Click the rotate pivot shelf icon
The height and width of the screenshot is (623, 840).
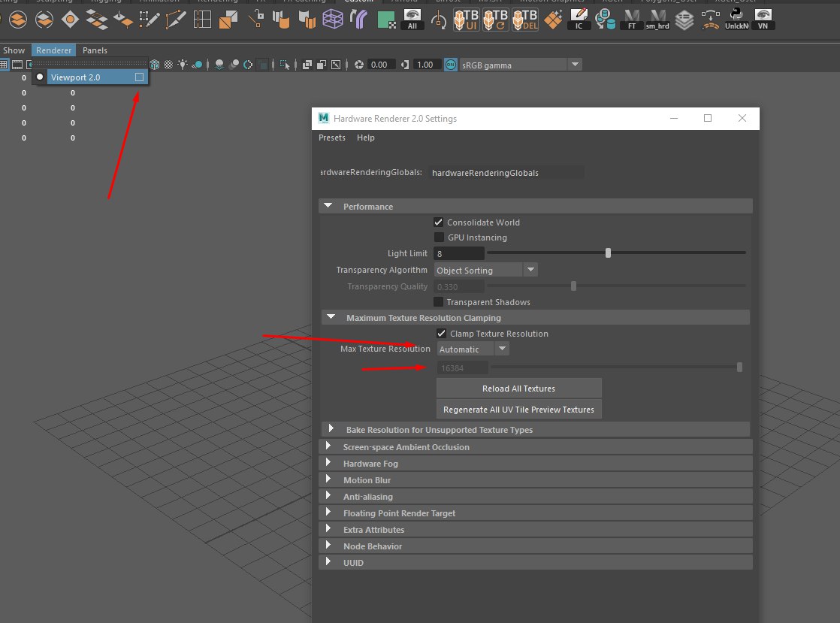[x=439, y=20]
